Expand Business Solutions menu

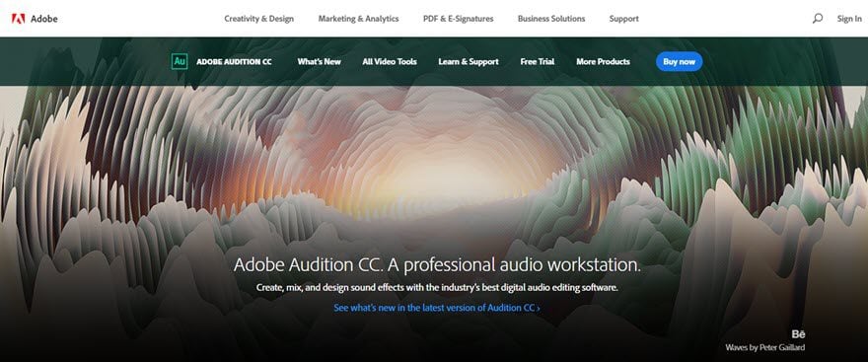point(551,19)
